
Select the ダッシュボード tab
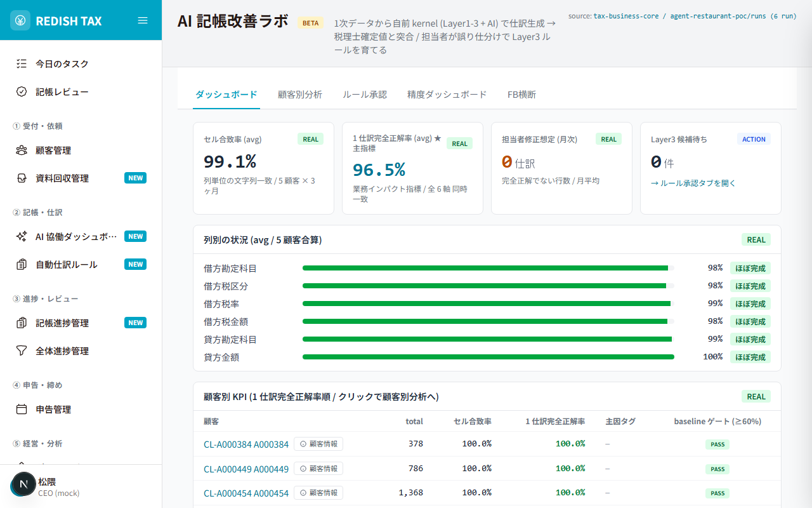(226, 95)
